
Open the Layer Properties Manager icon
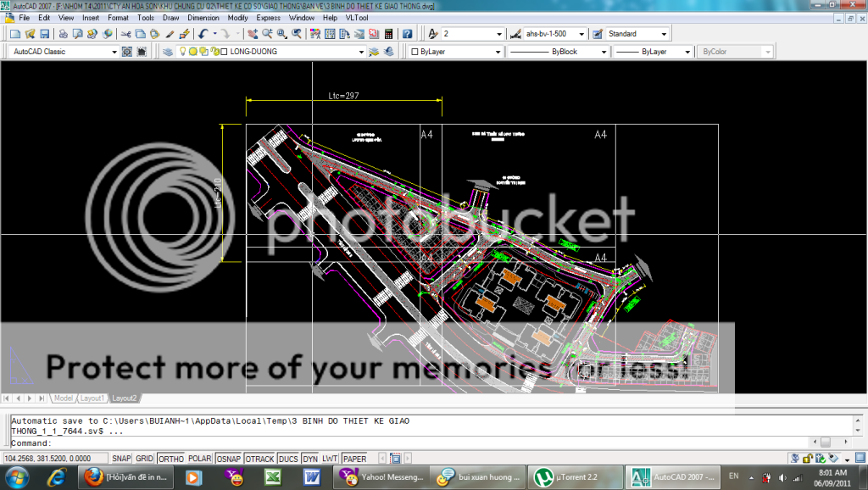[x=168, y=52]
